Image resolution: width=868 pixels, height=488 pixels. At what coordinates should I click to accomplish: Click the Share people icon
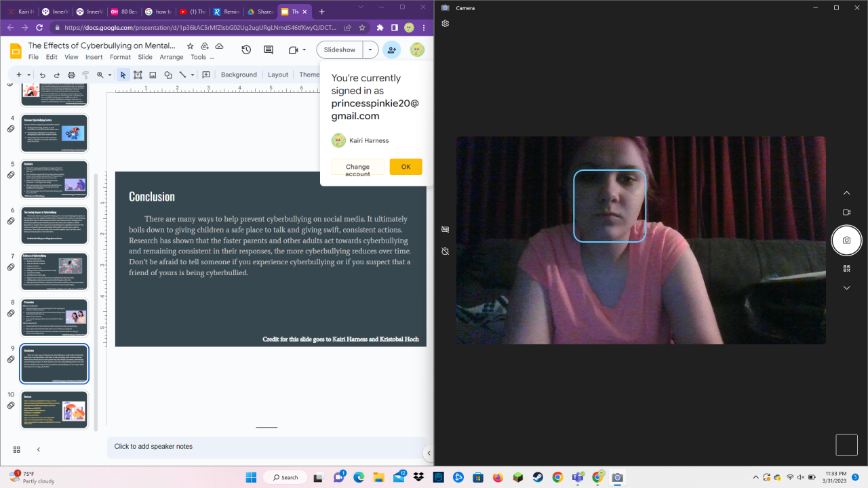point(391,50)
